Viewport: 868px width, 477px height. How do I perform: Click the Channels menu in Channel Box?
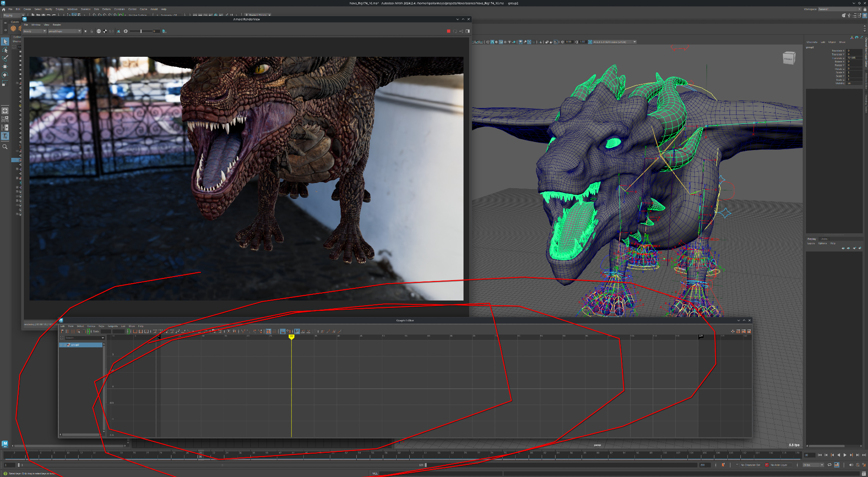click(812, 42)
